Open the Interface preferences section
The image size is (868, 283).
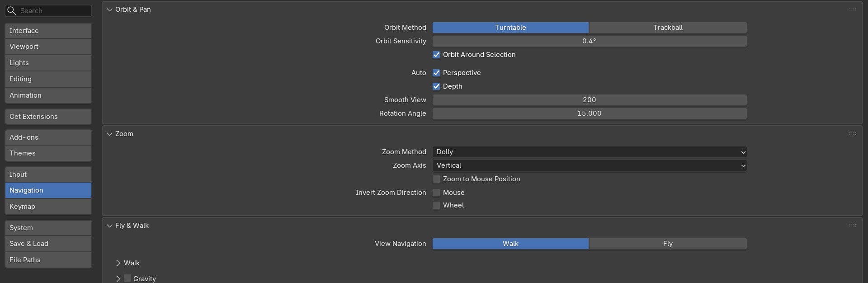point(48,31)
